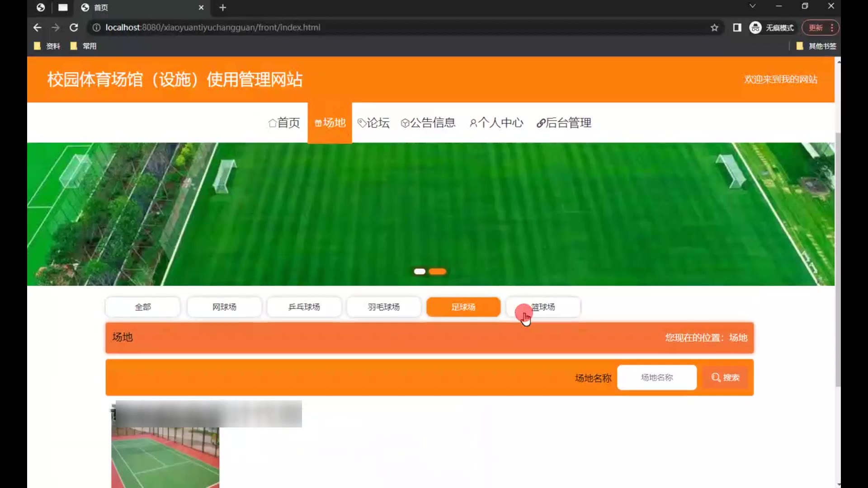Click the browser back arrow
This screenshot has width=868, height=488.
click(x=38, y=28)
